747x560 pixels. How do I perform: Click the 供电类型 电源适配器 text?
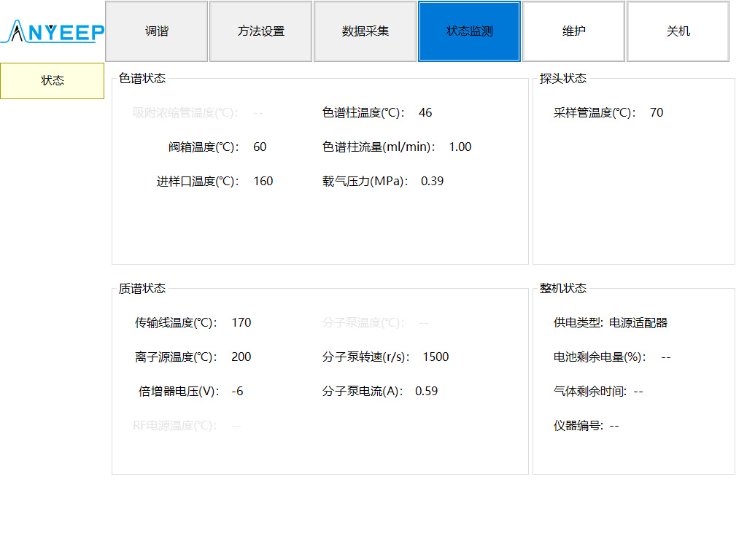pos(638,323)
